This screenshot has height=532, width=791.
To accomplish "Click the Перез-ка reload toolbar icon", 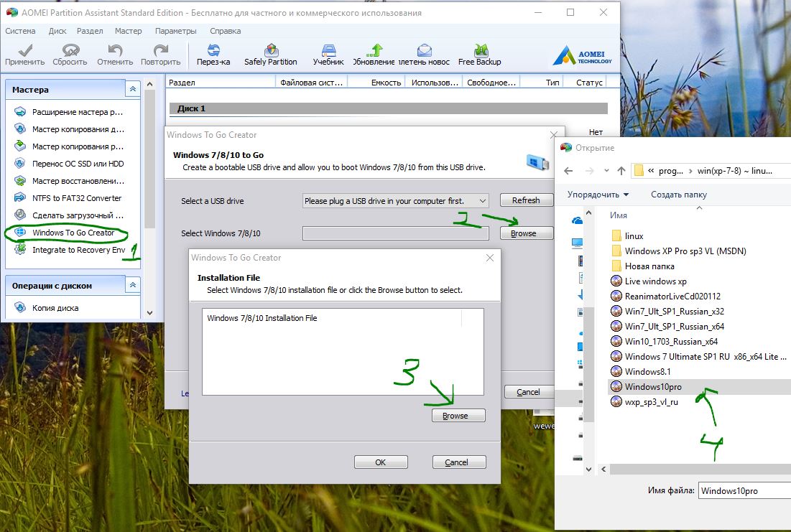I will pos(213,50).
